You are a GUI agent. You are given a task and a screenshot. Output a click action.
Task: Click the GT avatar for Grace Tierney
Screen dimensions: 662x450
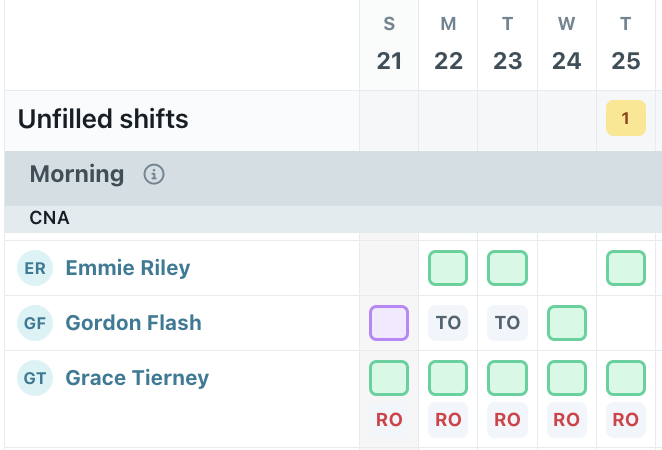tap(35, 378)
